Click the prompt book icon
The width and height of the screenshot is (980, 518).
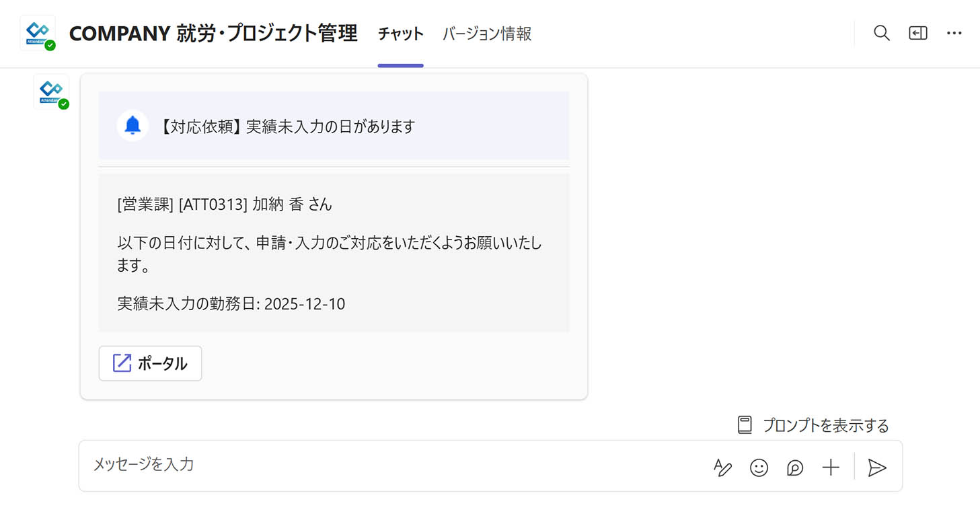745,425
